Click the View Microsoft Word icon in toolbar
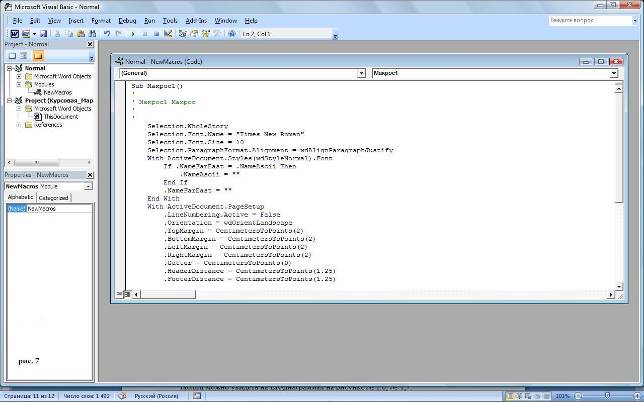The height and width of the screenshot is (402, 644). 14,34
